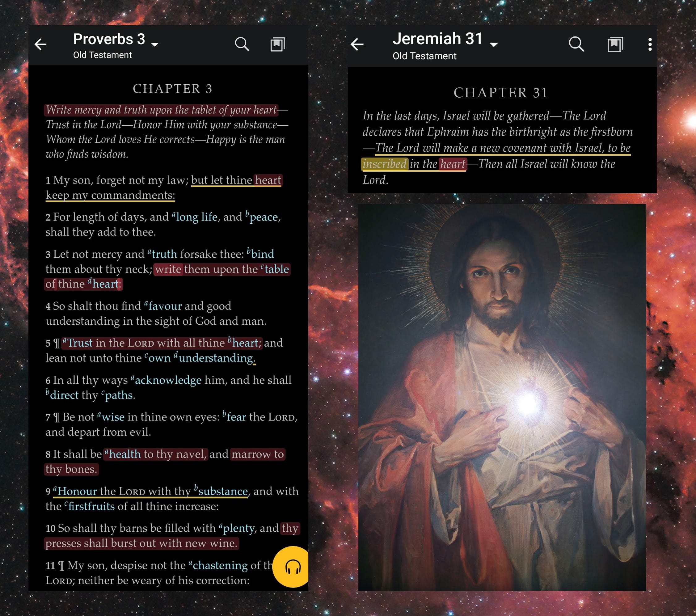Tap highlighted 'marrow to' in verse 8
This screenshot has width=696, height=616.
pos(257,454)
